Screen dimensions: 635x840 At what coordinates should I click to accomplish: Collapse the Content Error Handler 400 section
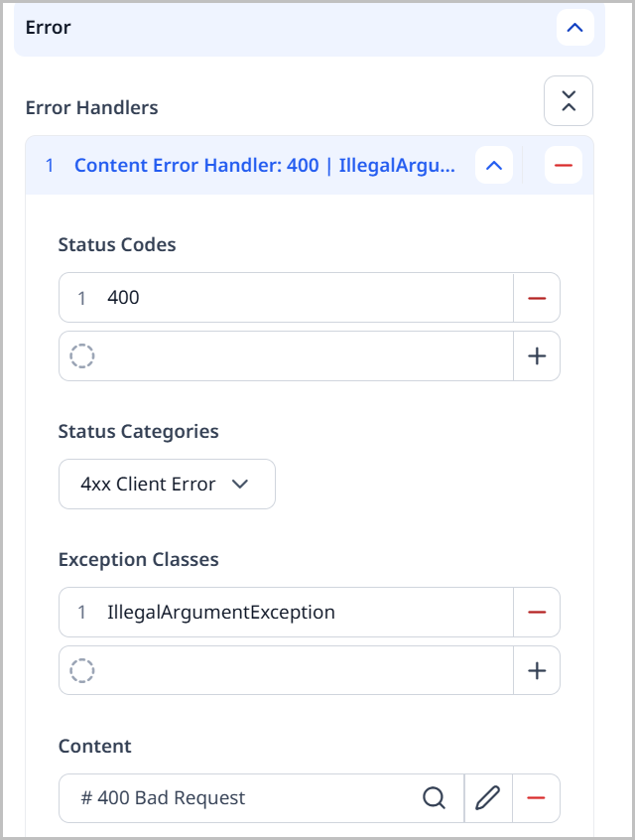pos(493,165)
